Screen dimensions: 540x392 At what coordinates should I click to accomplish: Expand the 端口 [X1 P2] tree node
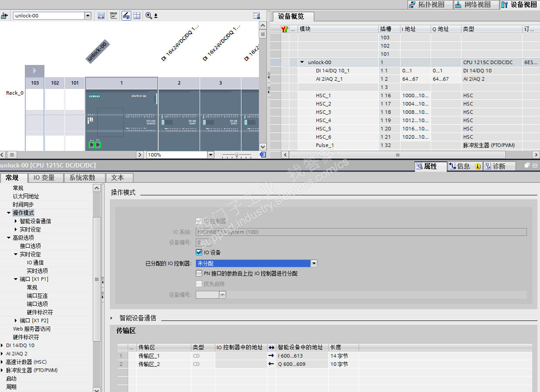pyautogui.click(x=16, y=320)
